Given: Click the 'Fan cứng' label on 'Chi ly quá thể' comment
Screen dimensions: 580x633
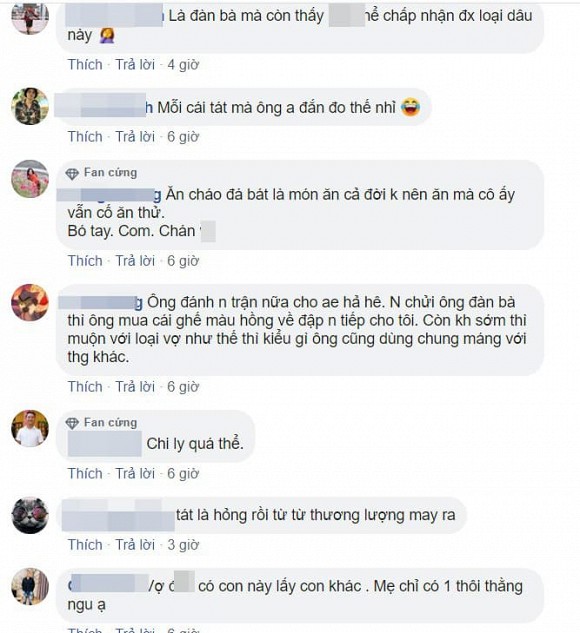Looking at the screenshot, I should click(x=110, y=423).
